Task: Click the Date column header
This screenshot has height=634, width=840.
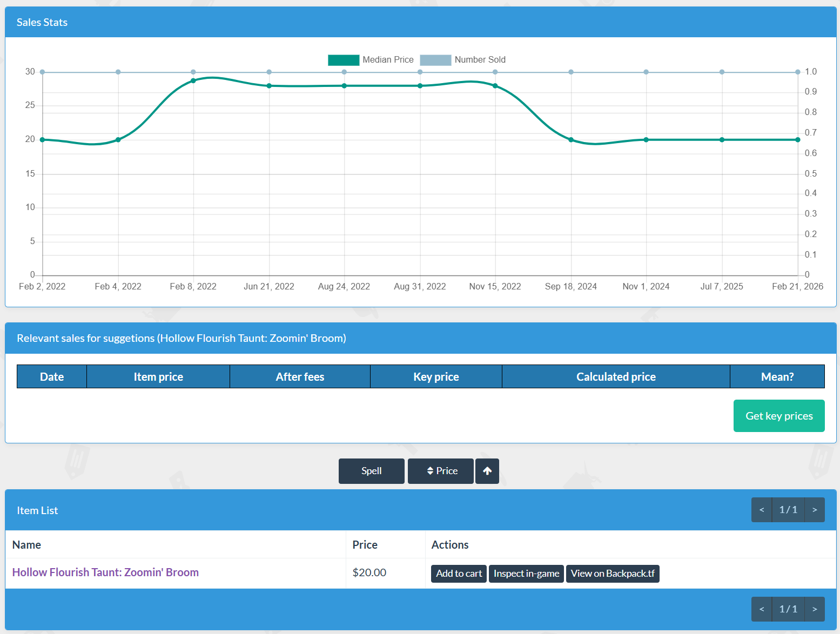Action: tap(52, 376)
